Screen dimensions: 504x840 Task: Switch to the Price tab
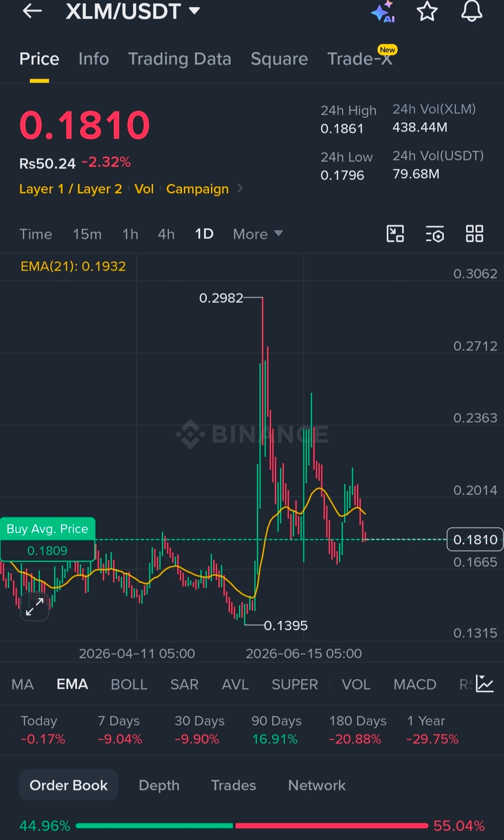[39, 59]
